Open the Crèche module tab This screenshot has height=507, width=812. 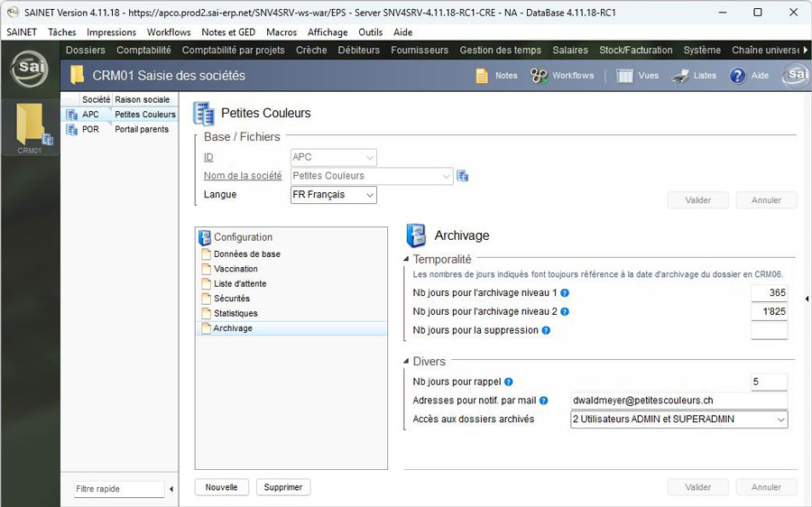pos(311,51)
